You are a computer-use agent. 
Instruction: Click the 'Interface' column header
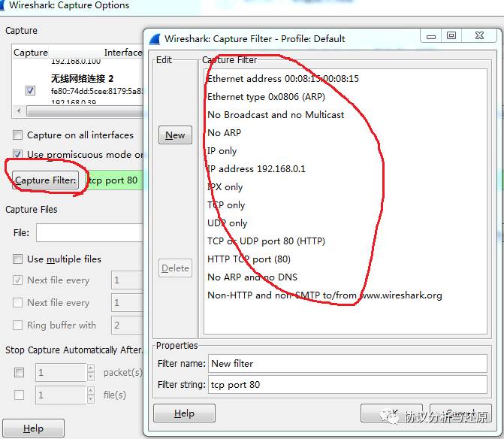point(123,53)
